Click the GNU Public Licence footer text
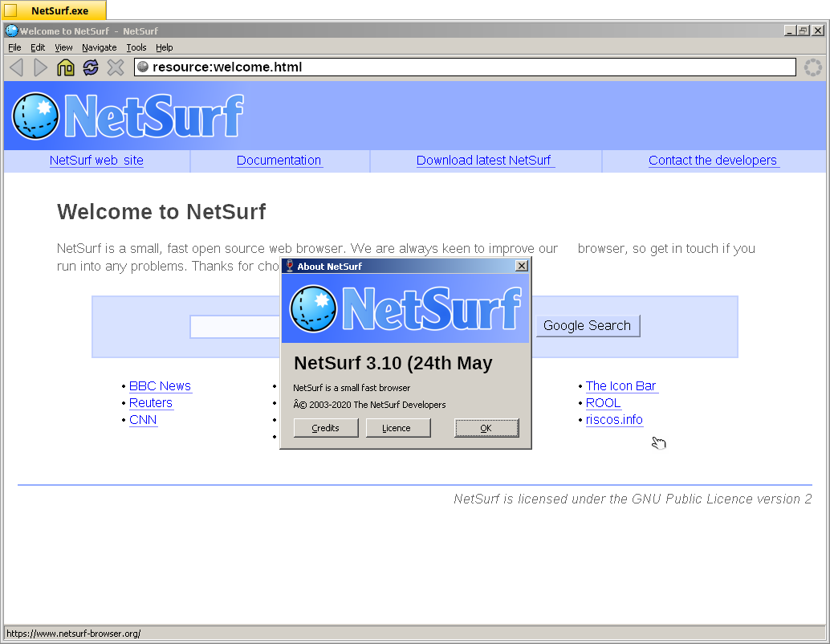 632,499
